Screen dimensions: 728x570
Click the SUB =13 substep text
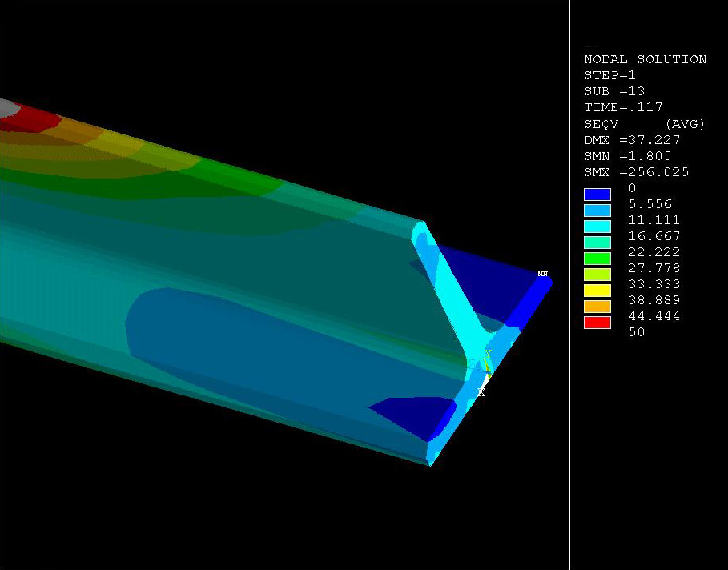coord(614,91)
